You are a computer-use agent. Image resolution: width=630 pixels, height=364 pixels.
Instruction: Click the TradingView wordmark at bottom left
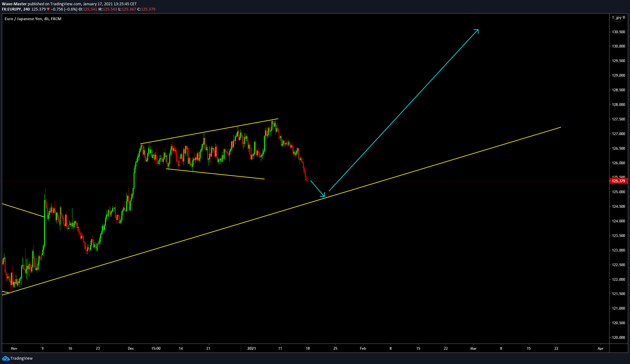[21, 358]
